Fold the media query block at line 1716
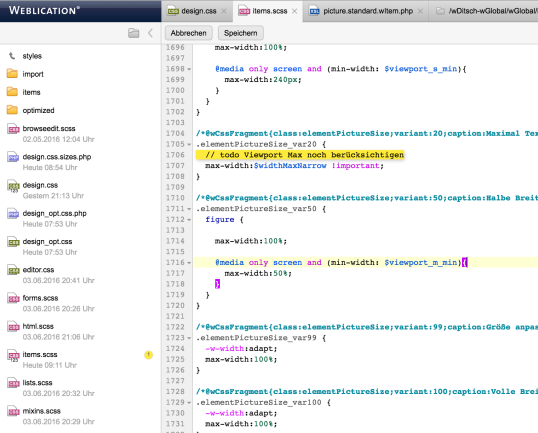The height and width of the screenshot is (433, 538). pyautogui.click(x=189, y=263)
